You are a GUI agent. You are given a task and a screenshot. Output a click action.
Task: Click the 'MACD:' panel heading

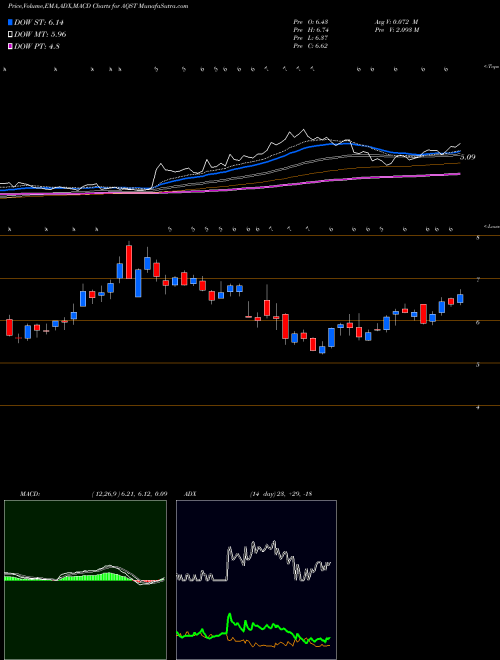click(x=29, y=494)
